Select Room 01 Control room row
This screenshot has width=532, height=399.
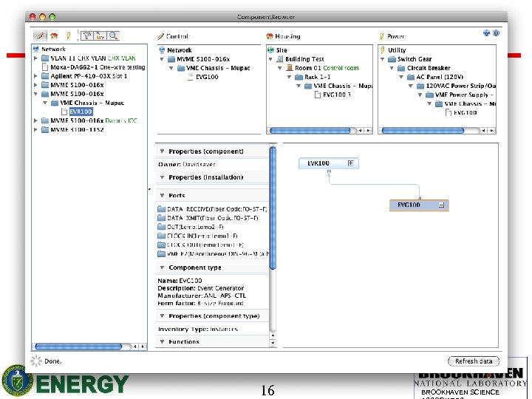(x=327, y=68)
